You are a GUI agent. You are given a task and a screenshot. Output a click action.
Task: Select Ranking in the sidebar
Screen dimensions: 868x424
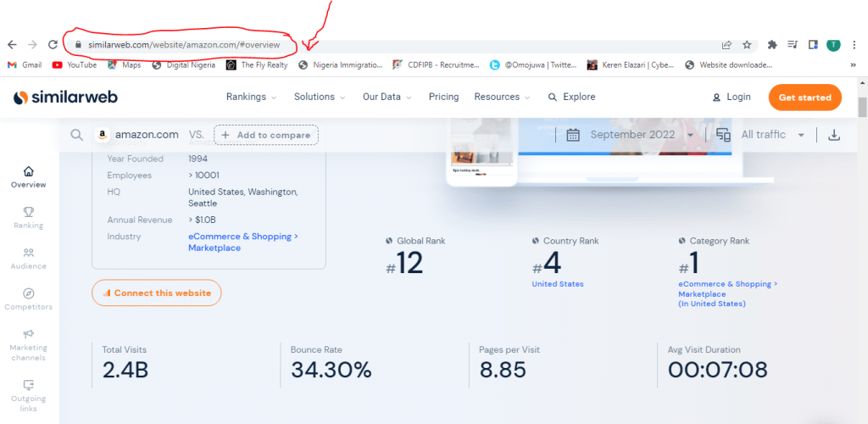(29, 218)
